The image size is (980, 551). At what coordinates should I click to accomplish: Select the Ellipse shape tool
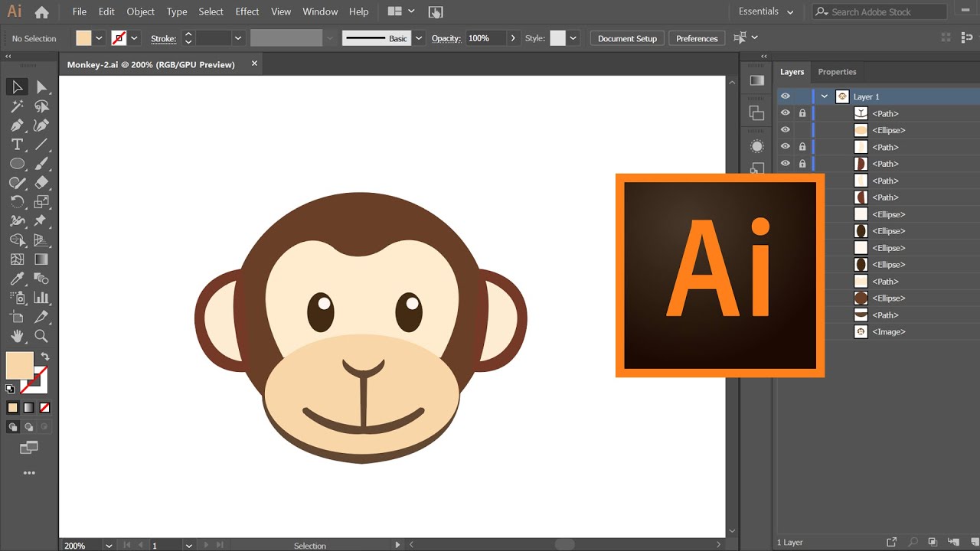tap(17, 164)
